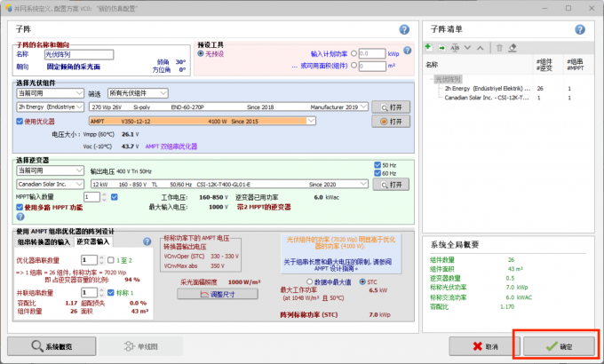Screen dimensions: 604x364
Task: Click 固定倾角的采光面 orientation link
Action: click(74, 67)
